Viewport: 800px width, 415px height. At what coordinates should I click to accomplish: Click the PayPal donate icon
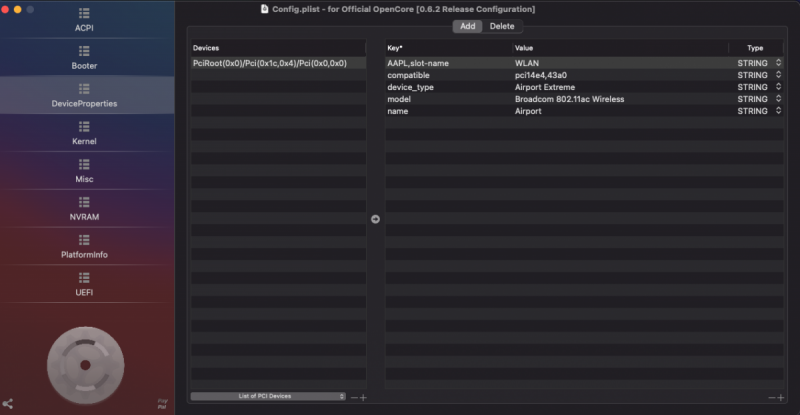162,404
